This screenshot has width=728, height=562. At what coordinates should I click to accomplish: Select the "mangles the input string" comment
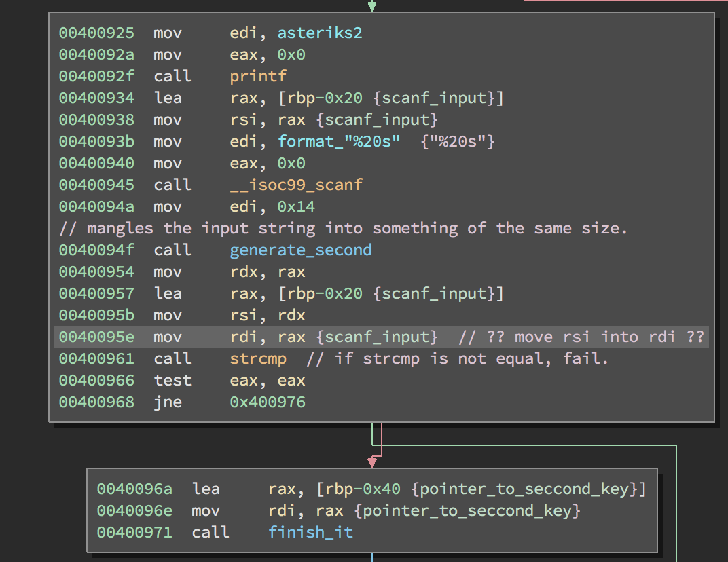pyautogui.click(x=343, y=228)
